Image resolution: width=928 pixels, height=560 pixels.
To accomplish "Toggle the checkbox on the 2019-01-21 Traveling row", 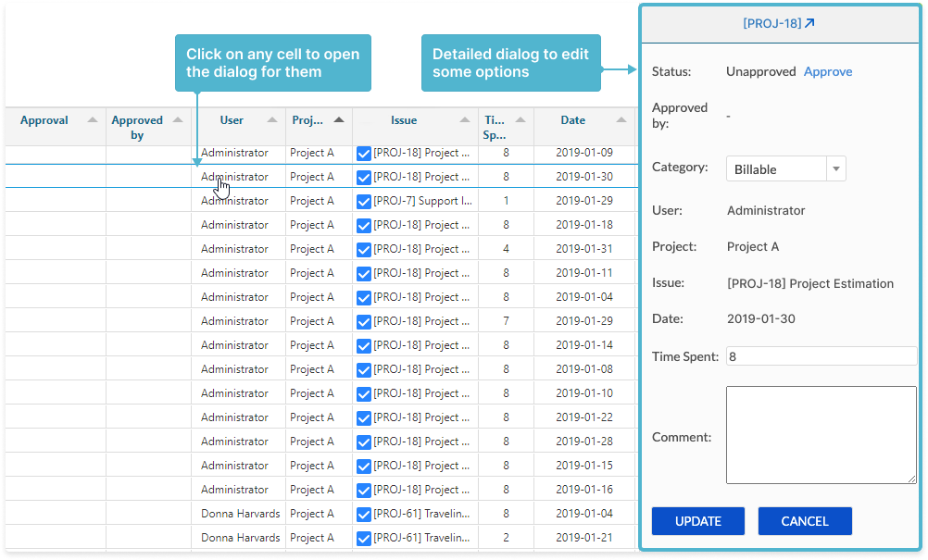I will [x=364, y=538].
